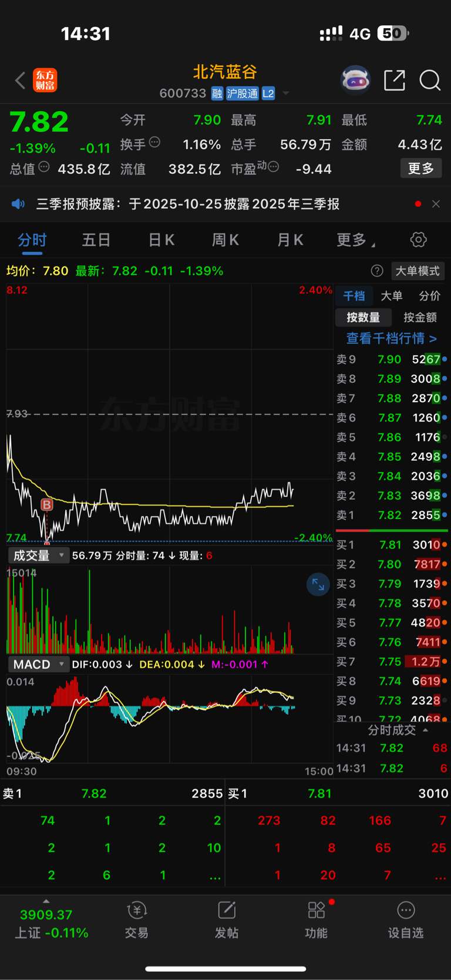This screenshot has height=980, width=451.
Task: Tap the 卖5 7.86 order row
Action: [392, 437]
